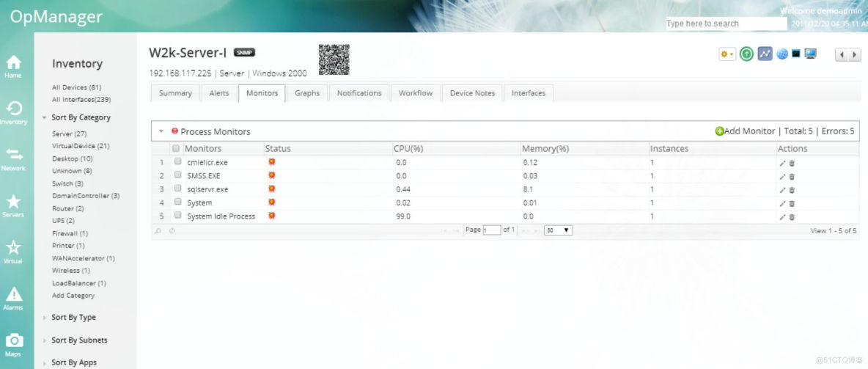Open the rows-per-page 50 dropdown

coord(558,230)
